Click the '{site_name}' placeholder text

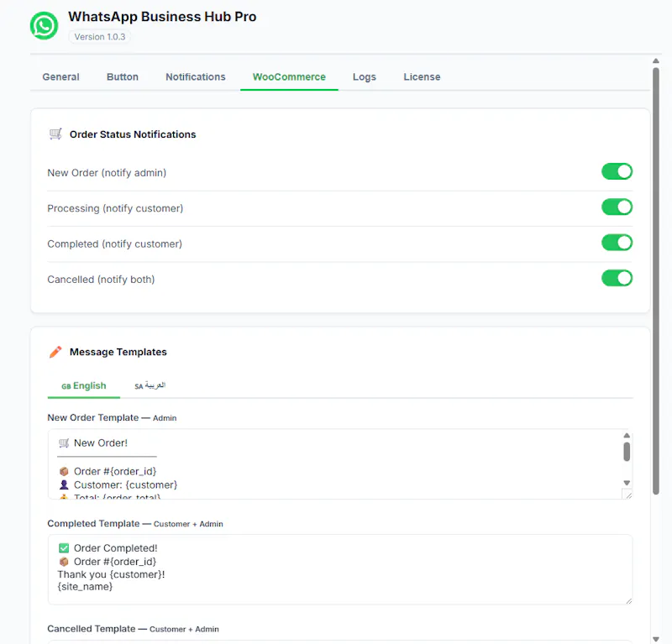(x=85, y=587)
